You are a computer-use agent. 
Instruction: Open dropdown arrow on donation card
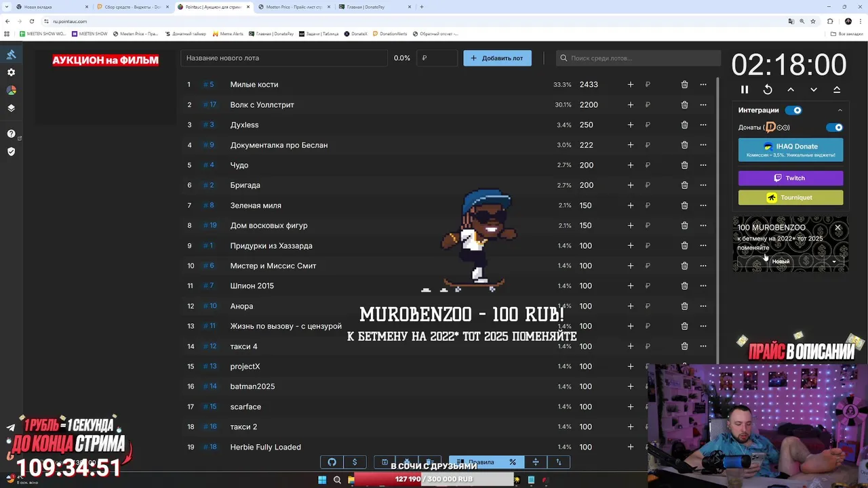tap(834, 262)
